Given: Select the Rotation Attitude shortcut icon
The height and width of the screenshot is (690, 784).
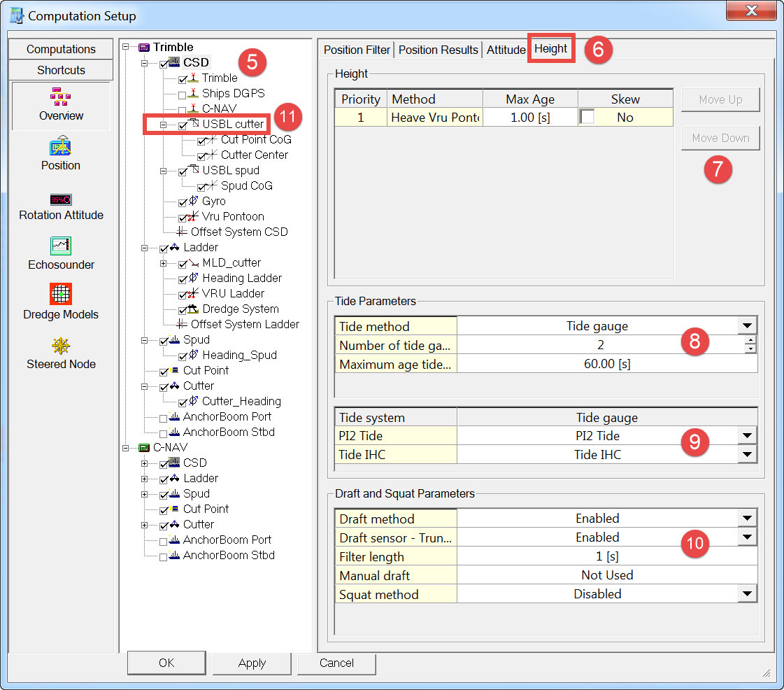Looking at the screenshot, I should (x=61, y=199).
